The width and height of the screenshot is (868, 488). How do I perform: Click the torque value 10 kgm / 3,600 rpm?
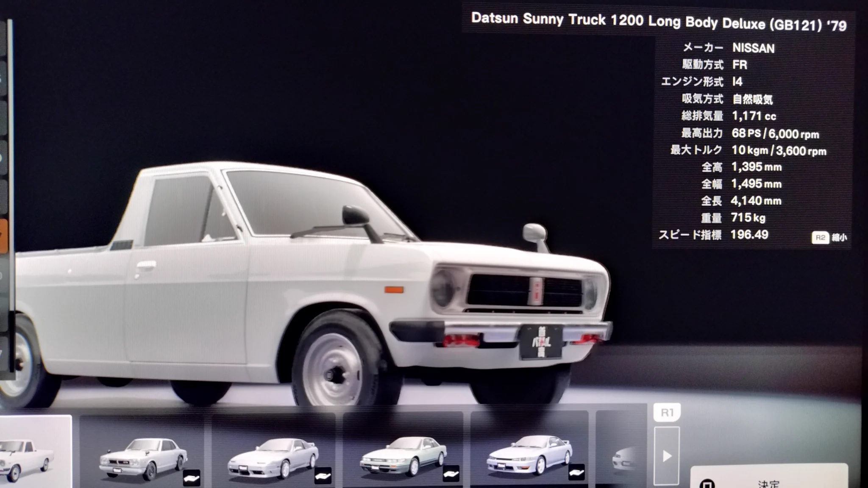pos(779,151)
